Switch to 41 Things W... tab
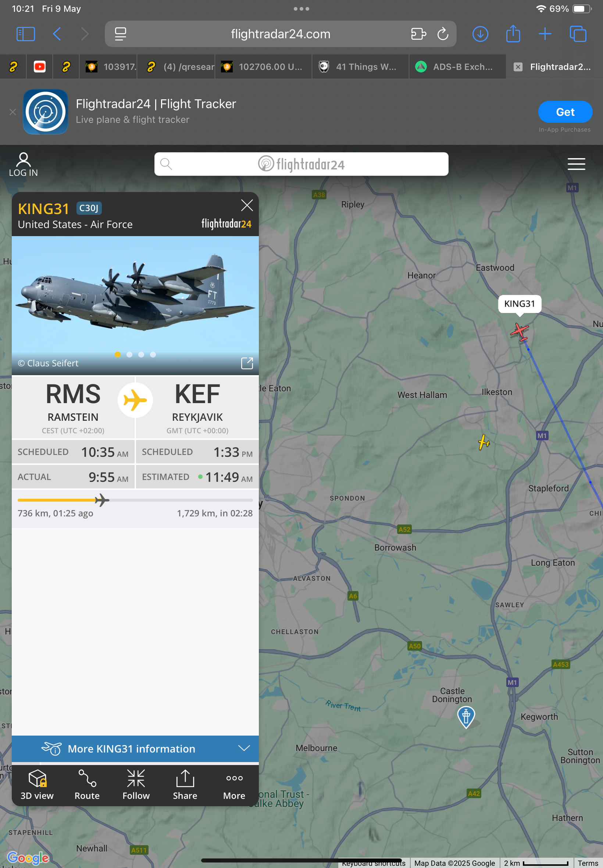The height and width of the screenshot is (868, 603). (360, 67)
